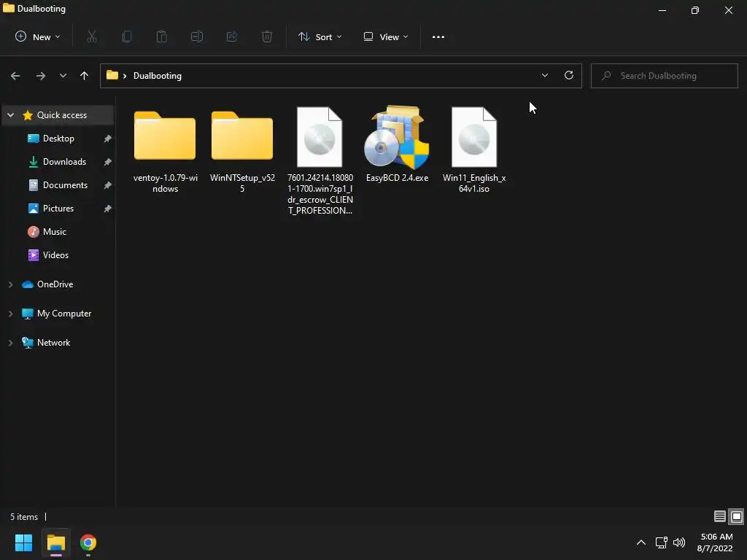Switch to large icons view layout
This screenshot has height=560, width=747.
[737, 517]
